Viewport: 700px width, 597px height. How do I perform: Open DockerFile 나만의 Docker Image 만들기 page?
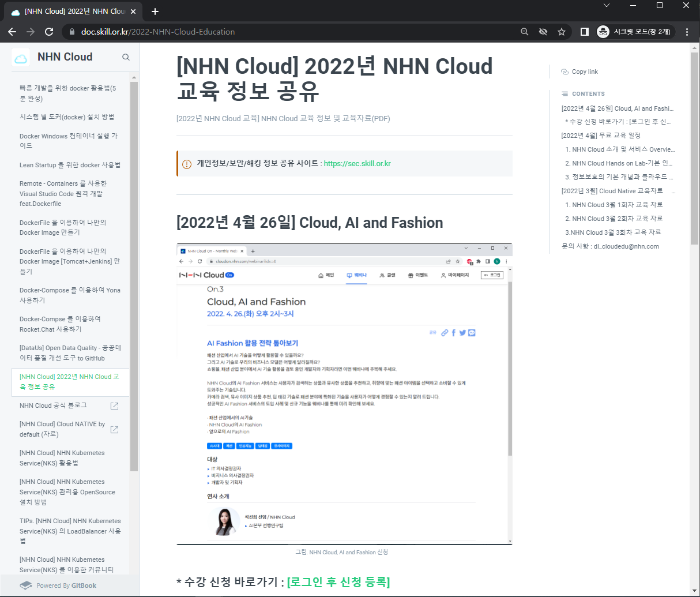(70, 227)
